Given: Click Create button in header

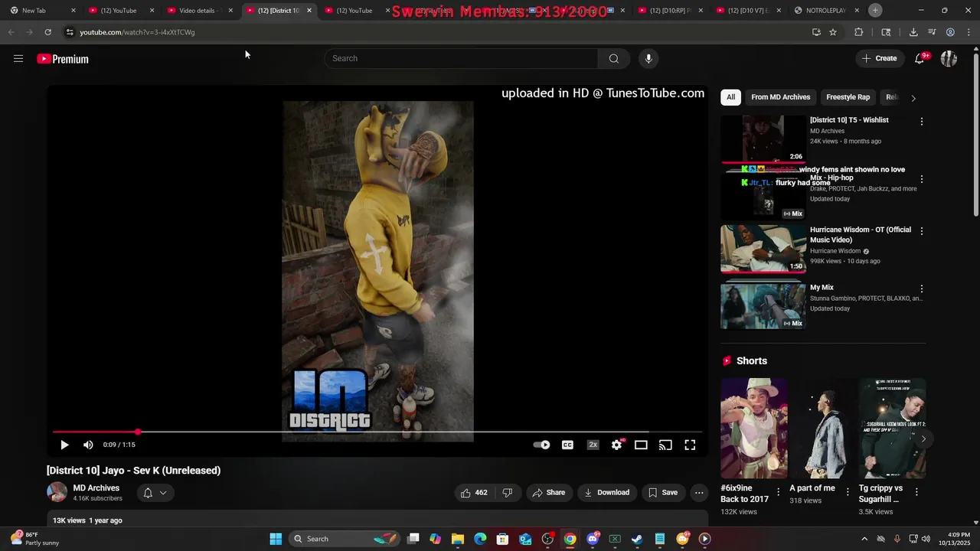Looking at the screenshot, I should (879, 58).
